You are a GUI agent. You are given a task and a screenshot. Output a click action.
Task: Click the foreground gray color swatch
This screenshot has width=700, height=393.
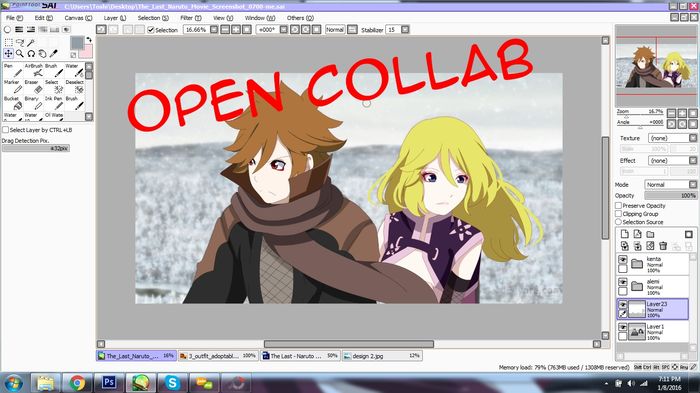coord(77,43)
